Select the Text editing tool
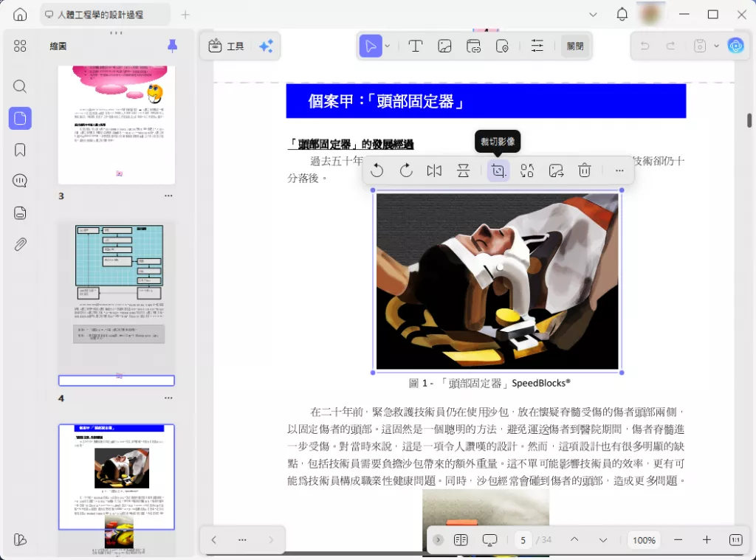Viewport: 756px width, 560px height. click(416, 46)
